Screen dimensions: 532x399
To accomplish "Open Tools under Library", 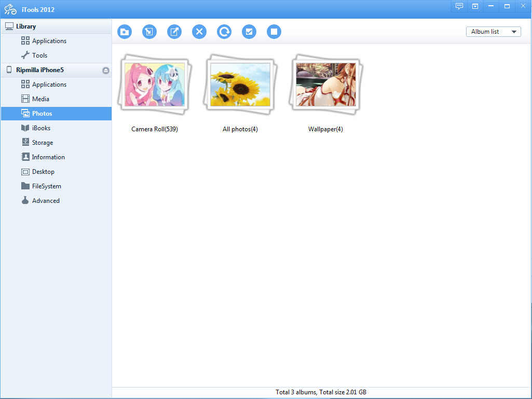I will (x=39, y=56).
